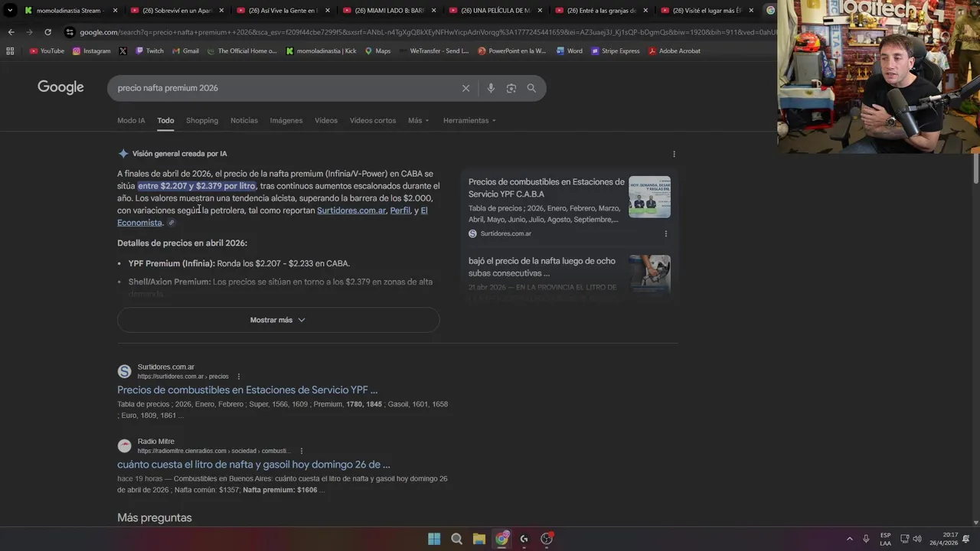Open El Economista link in AI overview

139,223
